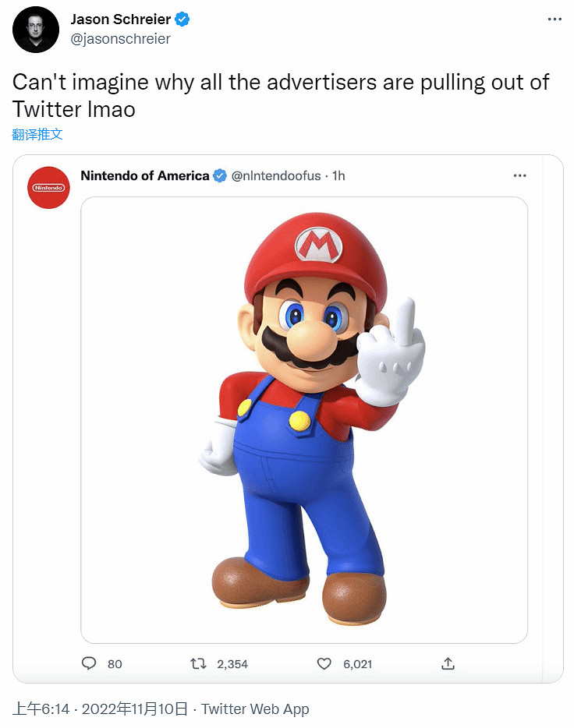Open the @jasonschreier handle link
The width and height of the screenshot is (574, 728).
(x=120, y=39)
